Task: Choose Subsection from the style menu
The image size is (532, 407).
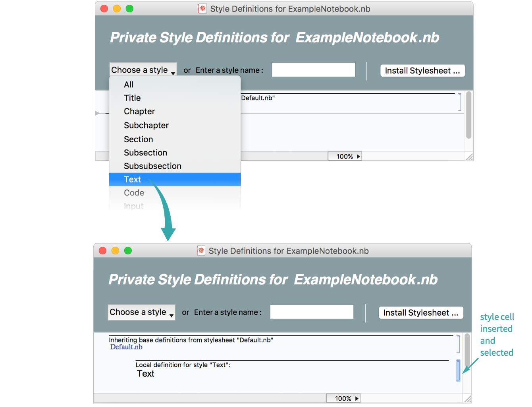Action: click(x=145, y=153)
